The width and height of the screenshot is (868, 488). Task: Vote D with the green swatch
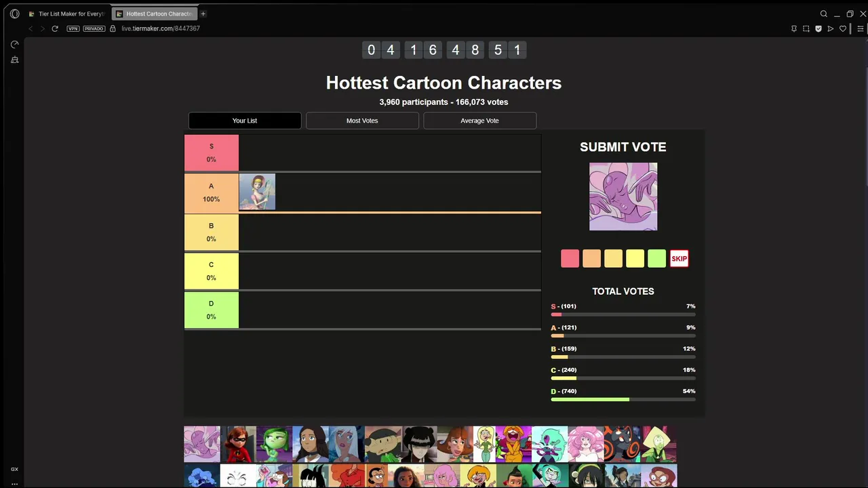point(657,258)
